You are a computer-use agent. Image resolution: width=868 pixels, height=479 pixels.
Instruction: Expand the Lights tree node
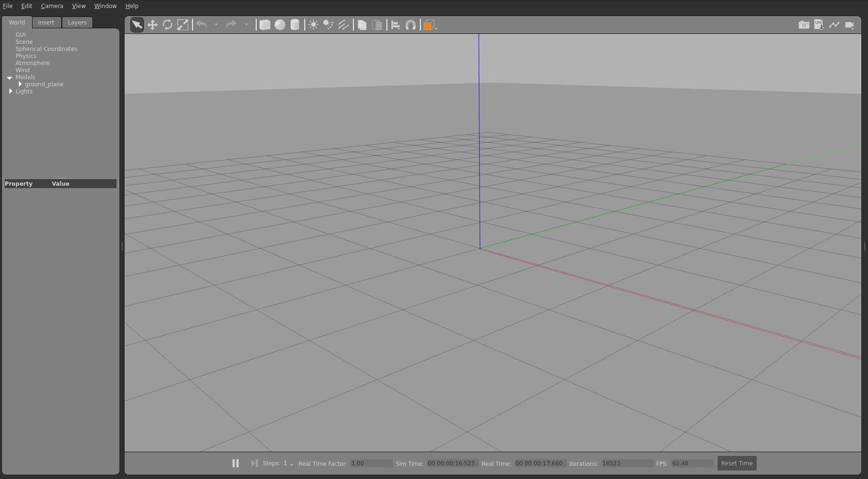pyautogui.click(x=11, y=91)
